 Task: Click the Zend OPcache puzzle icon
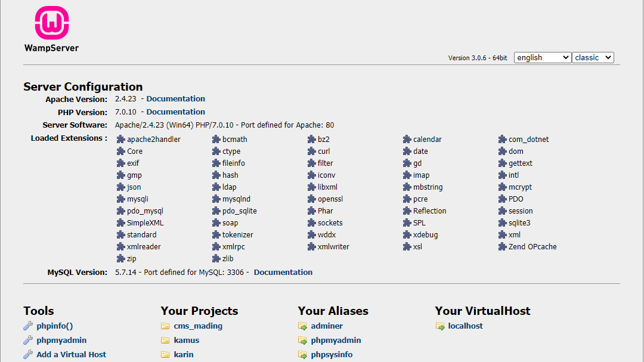coord(502,246)
